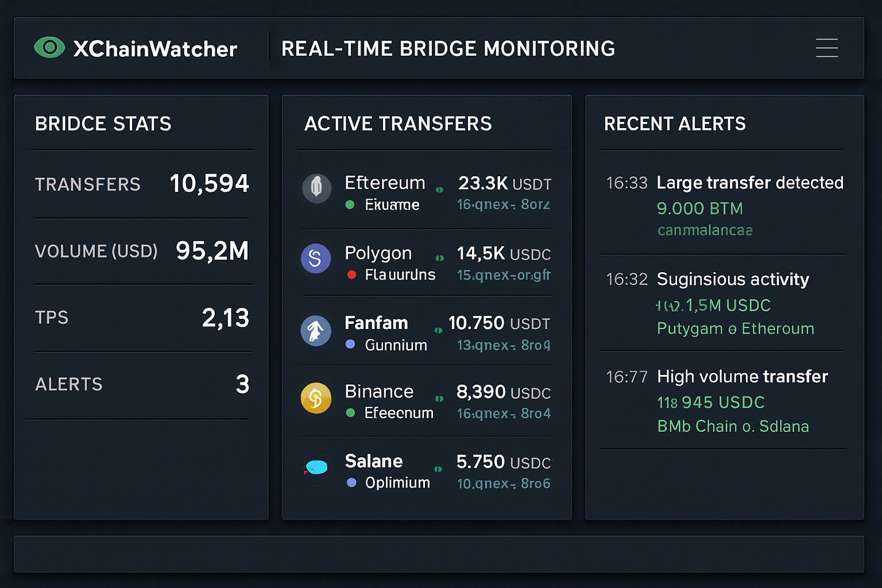Open the hamburger menu

pos(827,49)
